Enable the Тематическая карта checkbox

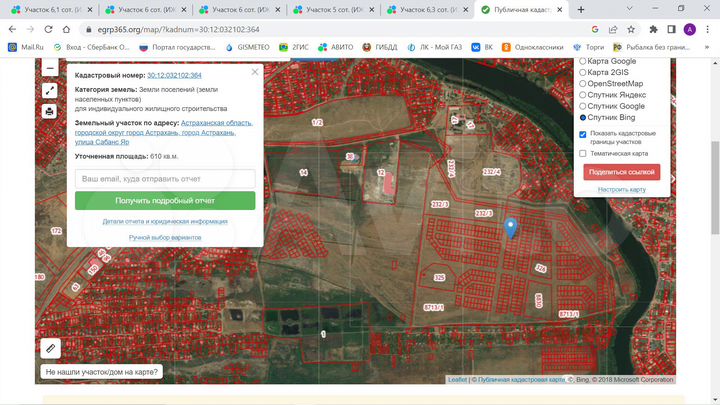[x=584, y=154]
